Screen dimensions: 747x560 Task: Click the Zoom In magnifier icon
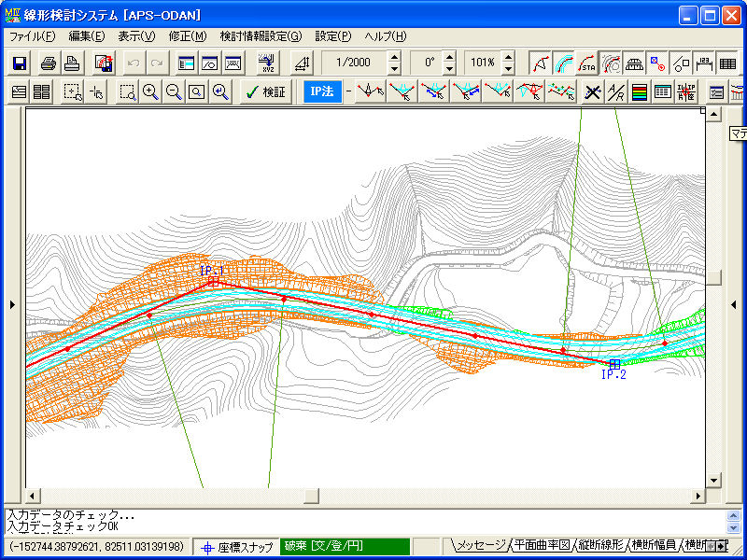click(x=150, y=91)
